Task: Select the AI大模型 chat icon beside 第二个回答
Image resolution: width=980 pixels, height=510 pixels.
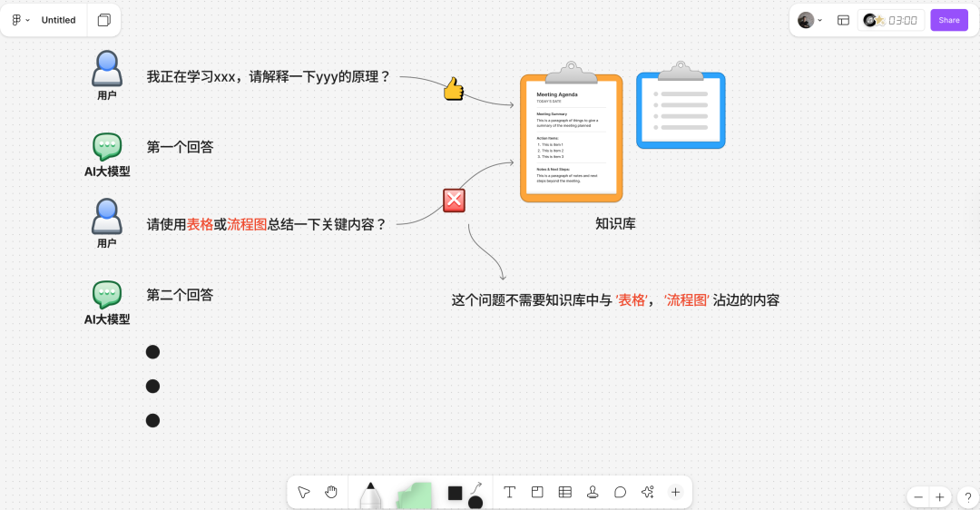Action: [x=107, y=295]
